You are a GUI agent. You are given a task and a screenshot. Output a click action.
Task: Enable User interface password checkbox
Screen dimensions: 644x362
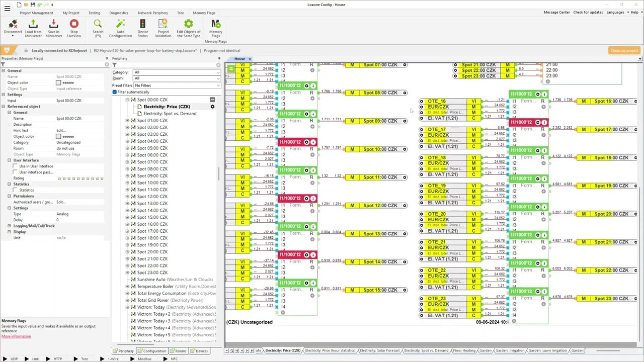(x=16, y=172)
